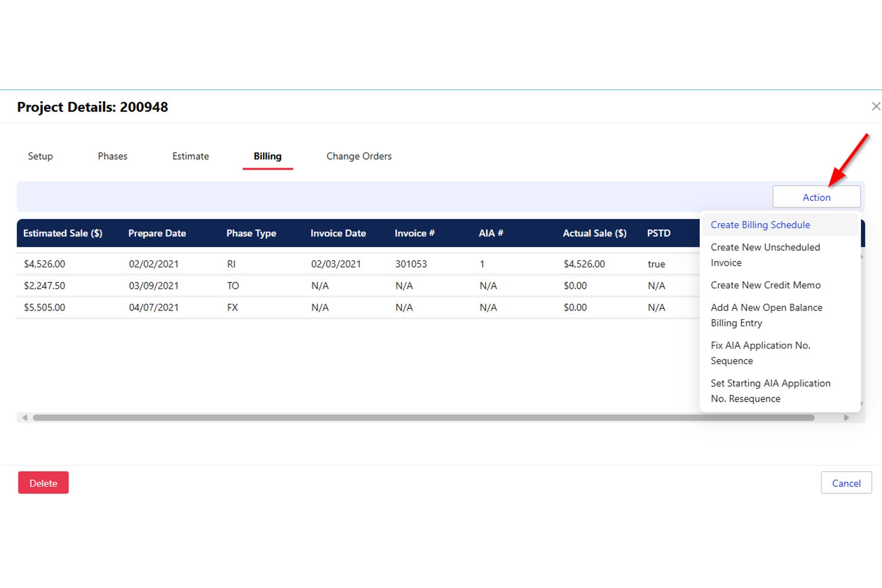This screenshot has width=882, height=588.
Task: Click the PSTD column header
Action: point(659,234)
